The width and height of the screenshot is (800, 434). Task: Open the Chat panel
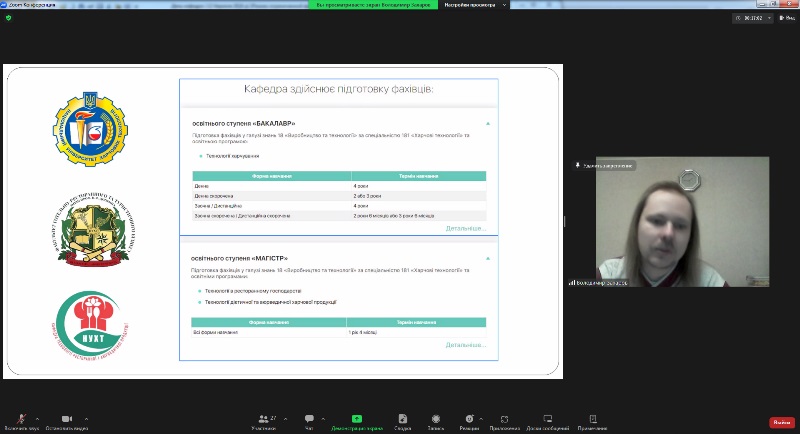coord(309,421)
